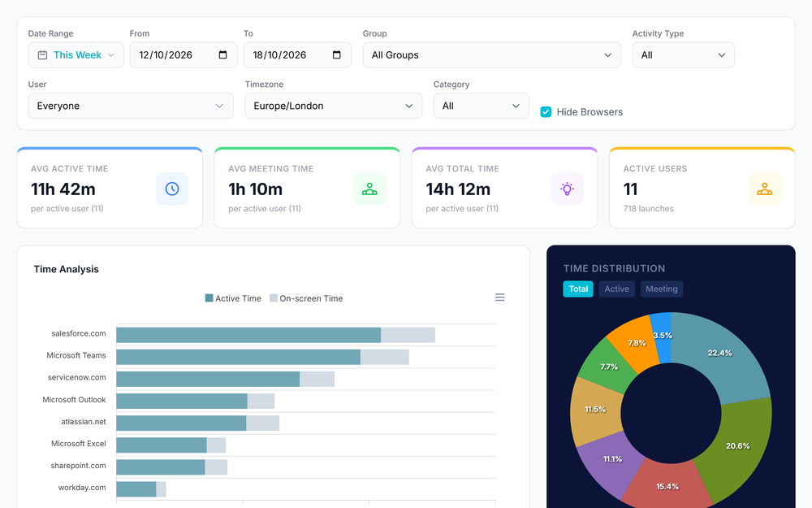This screenshot has height=508, width=812.
Task: Switch to the Active tab in Time Distribution
Action: point(617,289)
